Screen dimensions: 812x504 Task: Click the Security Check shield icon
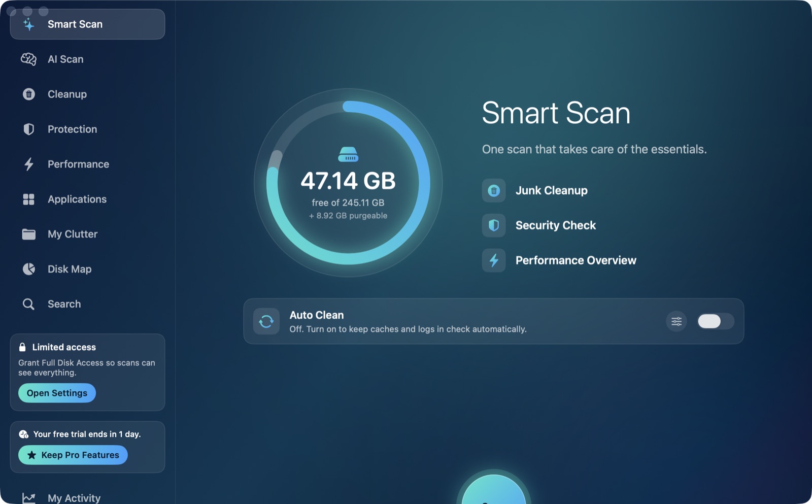tap(494, 225)
